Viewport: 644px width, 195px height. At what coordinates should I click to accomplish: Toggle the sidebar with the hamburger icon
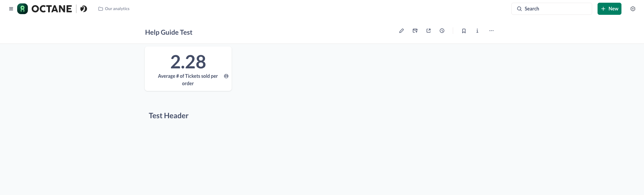11,9
